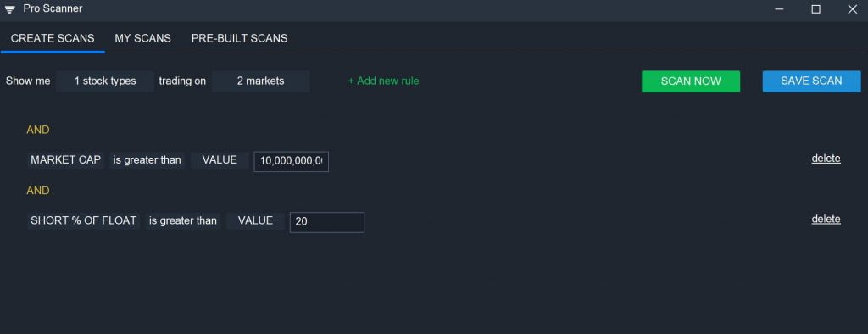Close the Pro Scanner window
This screenshot has height=334, width=868.
pyautogui.click(x=853, y=9)
